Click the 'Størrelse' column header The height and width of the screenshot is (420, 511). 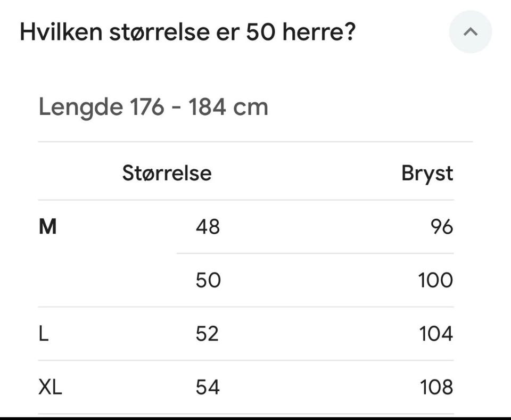[167, 172]
